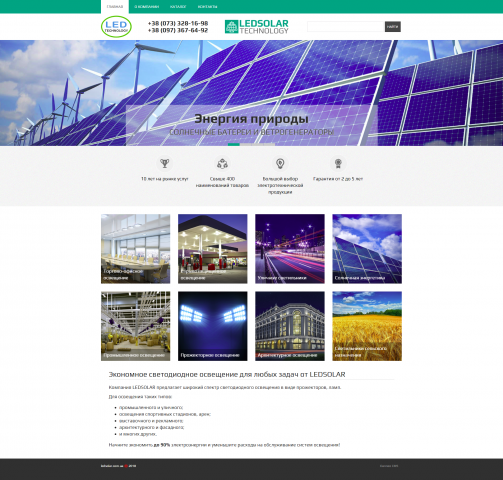Click phone number +38 (073) 328-16-98
The height and width of the screenshot is (480, 503).
click(x=178, y=23)
